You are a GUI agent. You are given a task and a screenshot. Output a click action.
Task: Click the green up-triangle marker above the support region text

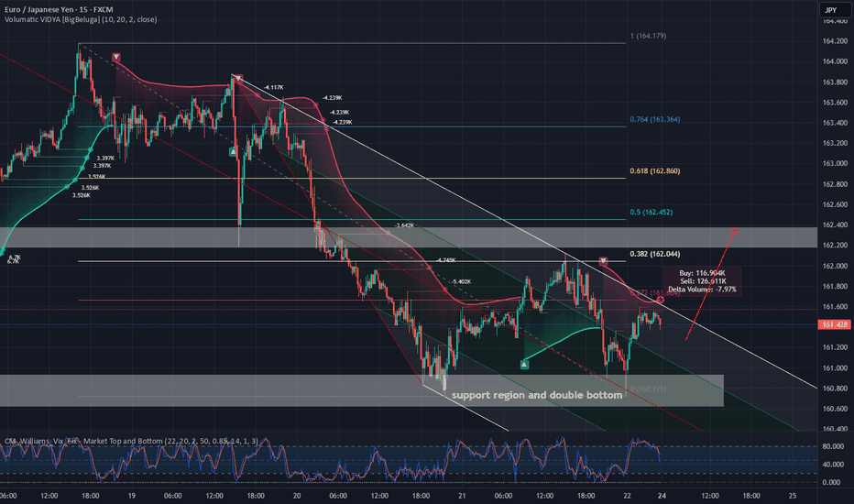click(524, 365)
